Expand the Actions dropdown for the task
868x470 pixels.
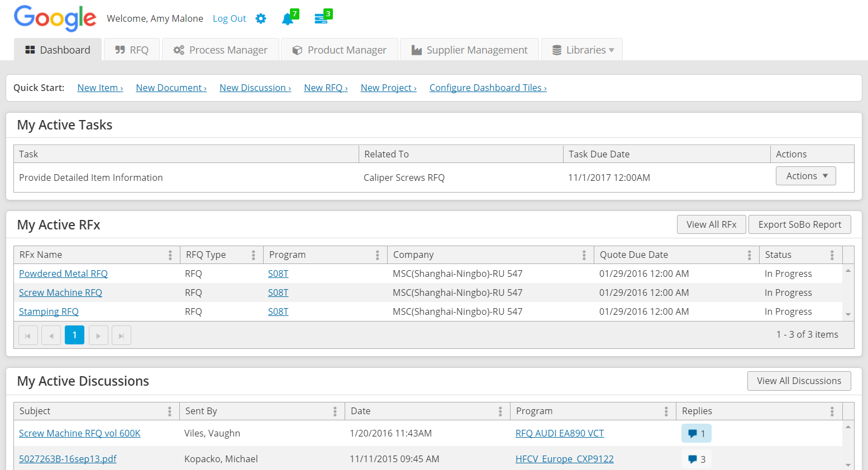coord(805,176)
